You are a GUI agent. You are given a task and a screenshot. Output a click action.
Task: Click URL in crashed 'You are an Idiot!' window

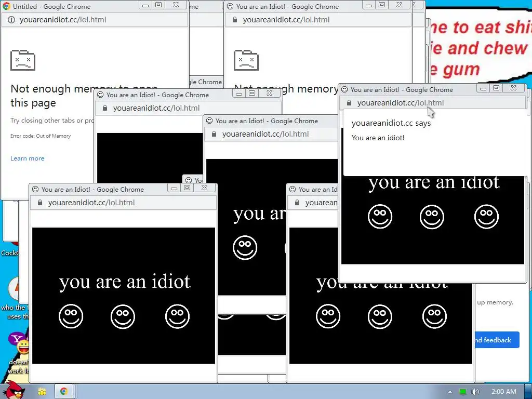pyautogui.click(x=286, y=20)
